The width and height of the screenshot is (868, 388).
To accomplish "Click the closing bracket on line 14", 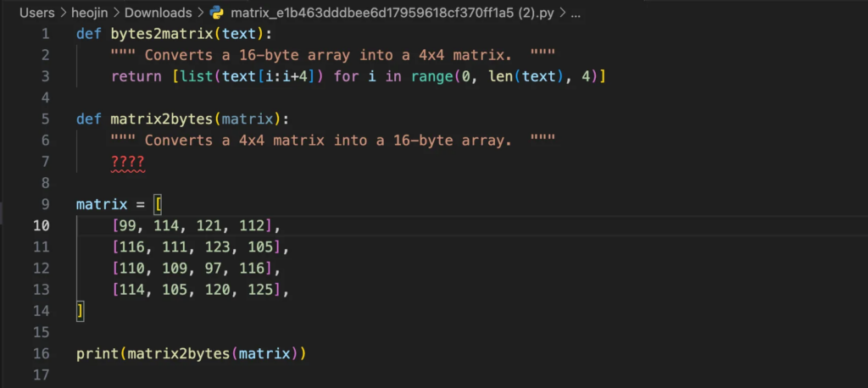I will coord(81,311).
